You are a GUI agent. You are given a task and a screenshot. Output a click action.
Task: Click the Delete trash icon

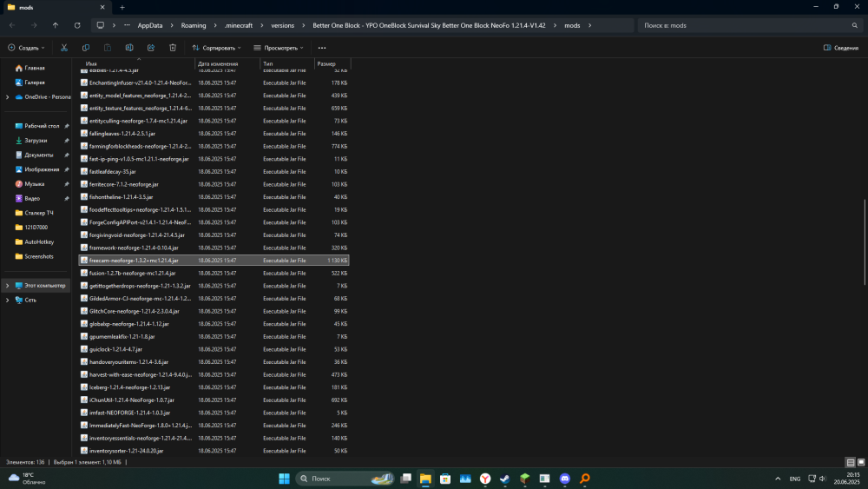pyautogui.click(x=173, y=48)
